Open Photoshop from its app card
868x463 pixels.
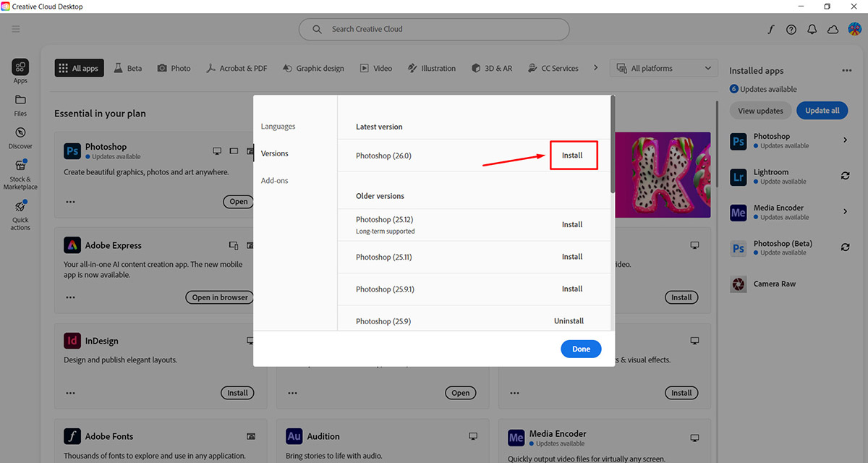point(239,202)
